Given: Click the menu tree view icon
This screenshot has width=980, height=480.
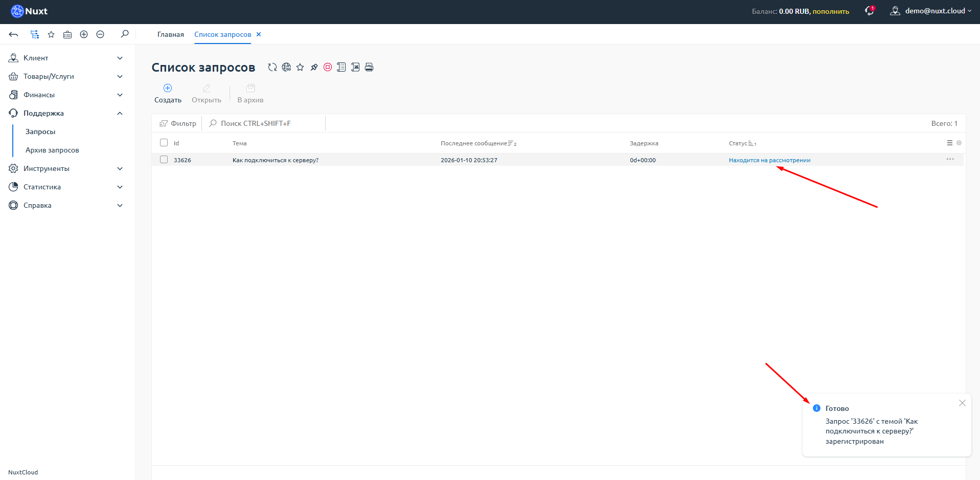Looking at the screenshot, I should (x=35, y=34).
